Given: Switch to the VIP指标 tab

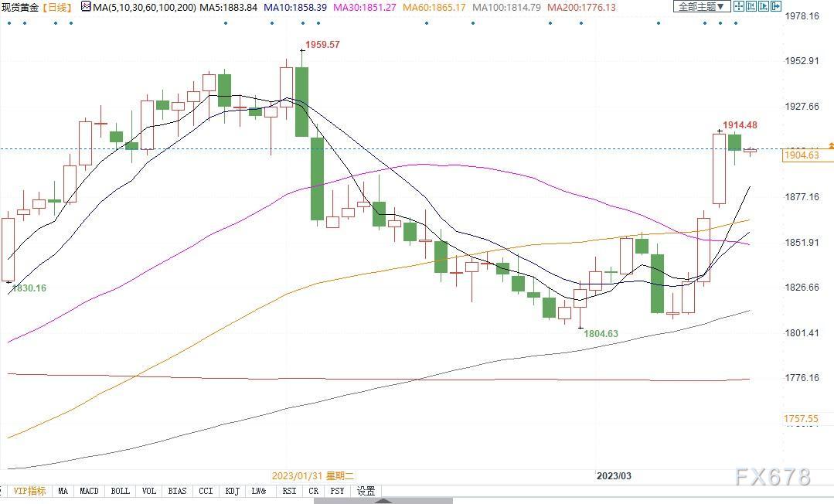Looking at the screenshot, I should pos(29,491).
